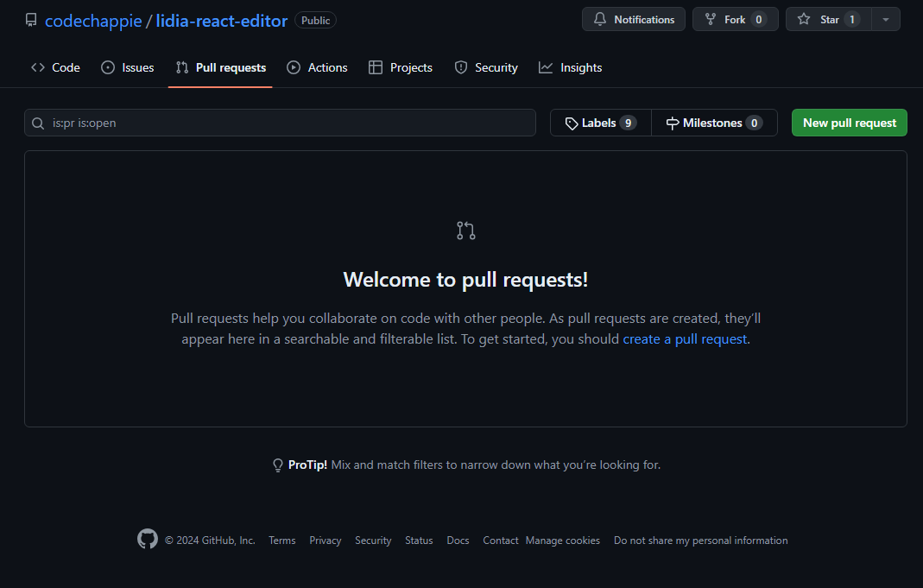
Task: Open the Contact footer link
Action: 500,541
